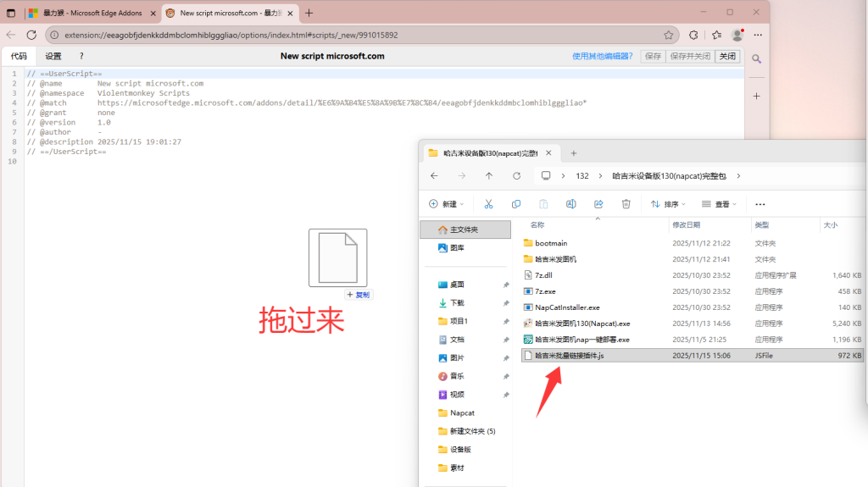This screenshot has width=868, height=487.
Task: Click the Rename icon in Explorer toolbar
Action: click(x=570, y=204)
